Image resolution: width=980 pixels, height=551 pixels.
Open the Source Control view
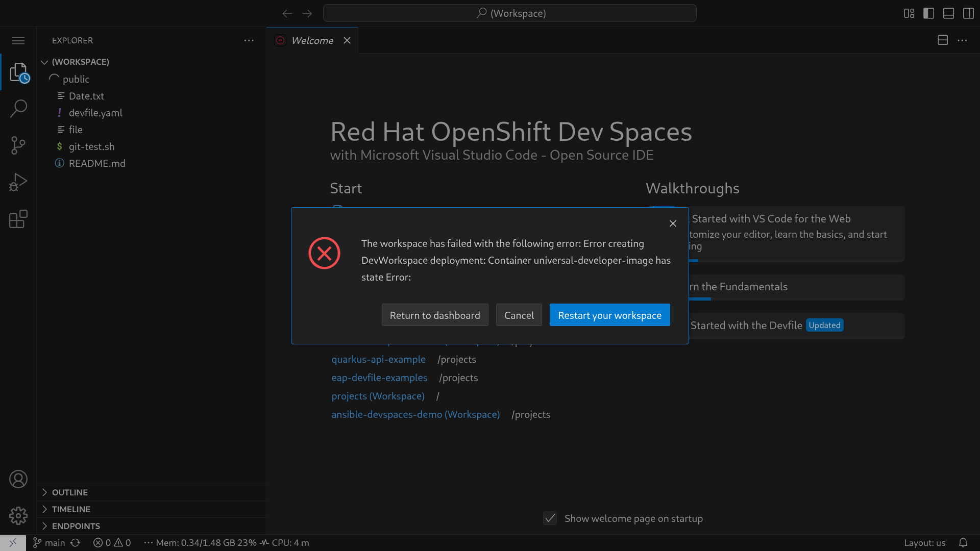[18, 145]
